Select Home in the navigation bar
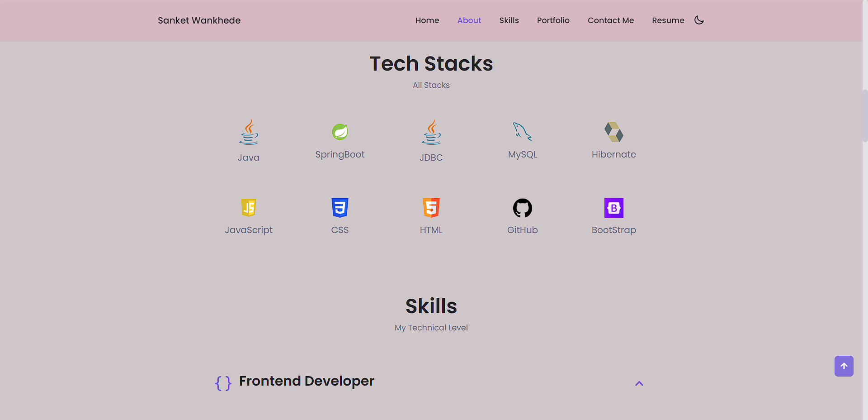This screenshot has width=868, height=420. coord(427,20)
